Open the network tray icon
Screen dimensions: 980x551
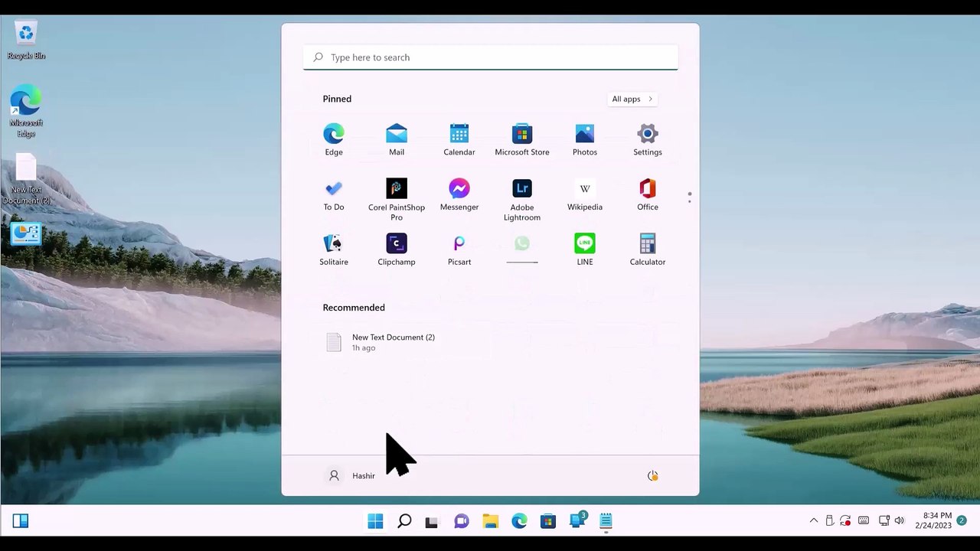(884, 521)
